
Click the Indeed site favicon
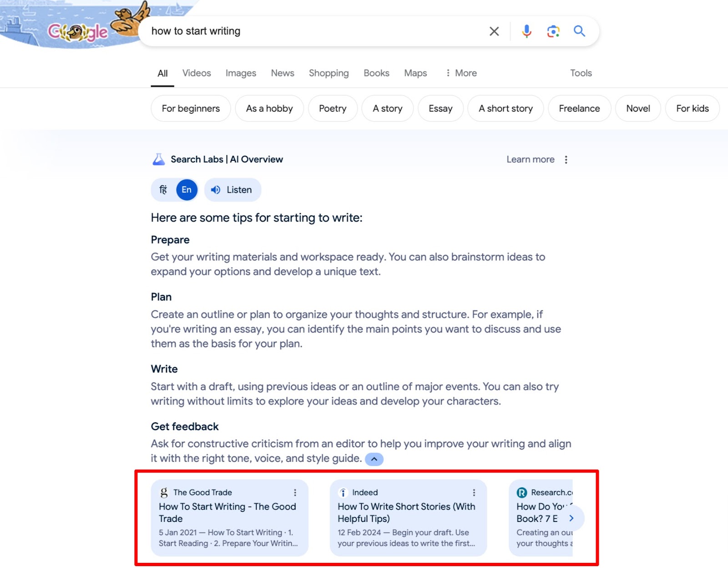tap(343, 492)
